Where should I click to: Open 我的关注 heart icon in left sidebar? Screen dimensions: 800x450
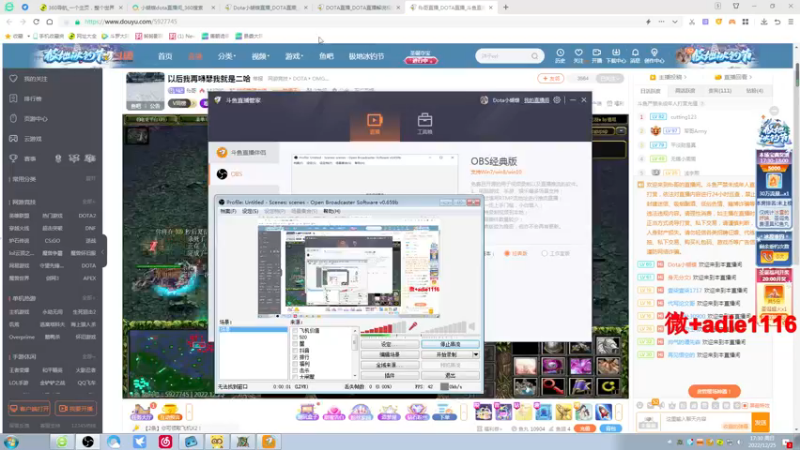[x=13, y=79]
